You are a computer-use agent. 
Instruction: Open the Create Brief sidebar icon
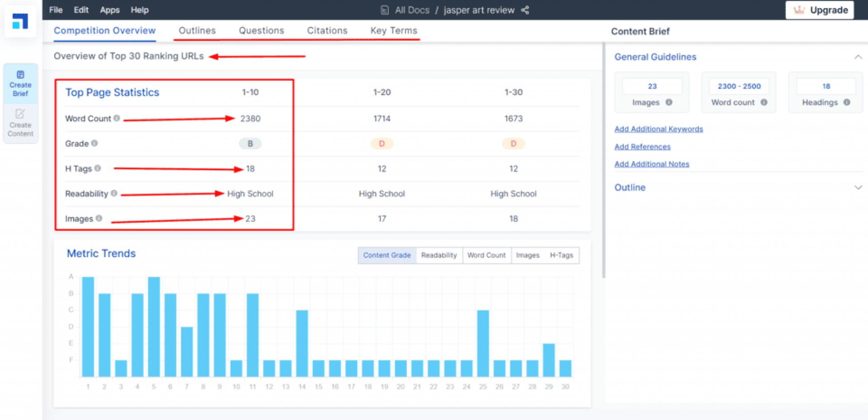pos(20,84)
